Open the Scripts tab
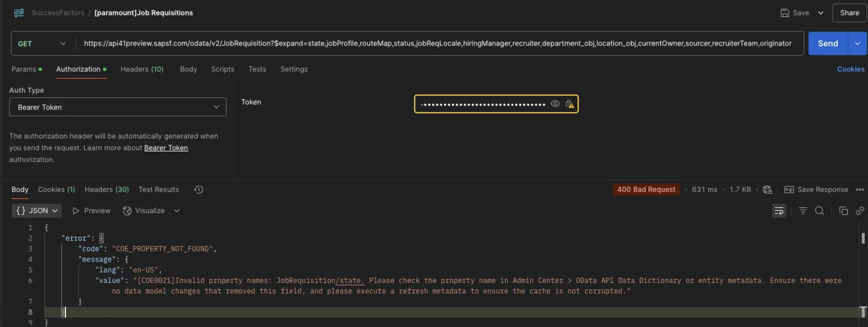The image size is (868, 327). pos(222,69)
